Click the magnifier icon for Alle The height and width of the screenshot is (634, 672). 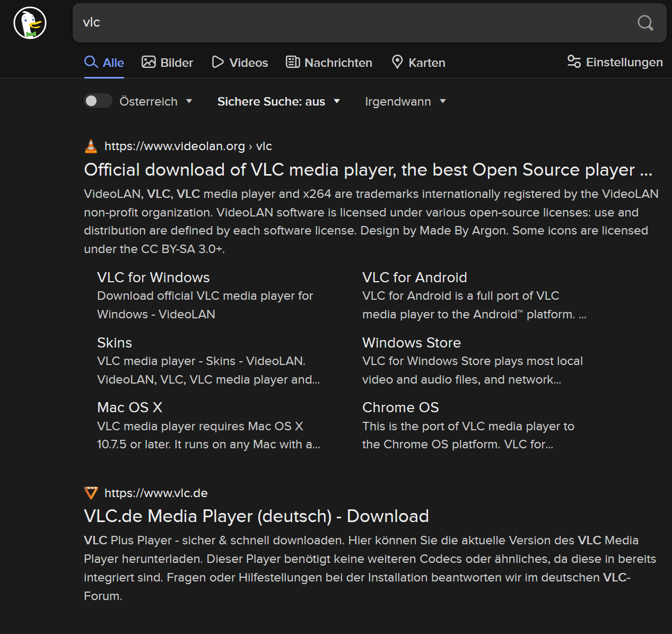(x=91, y=62)
